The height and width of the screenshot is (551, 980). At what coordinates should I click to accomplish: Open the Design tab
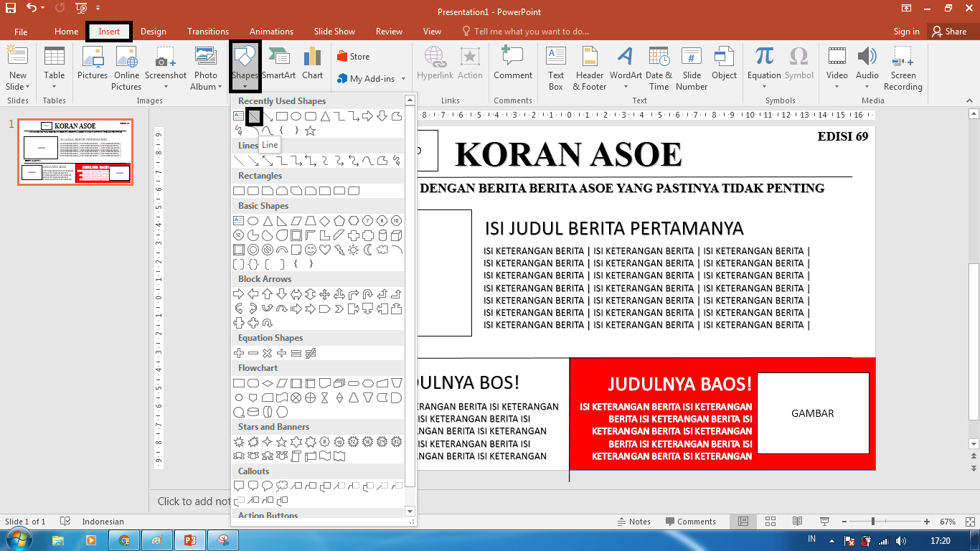click(153, 32)
